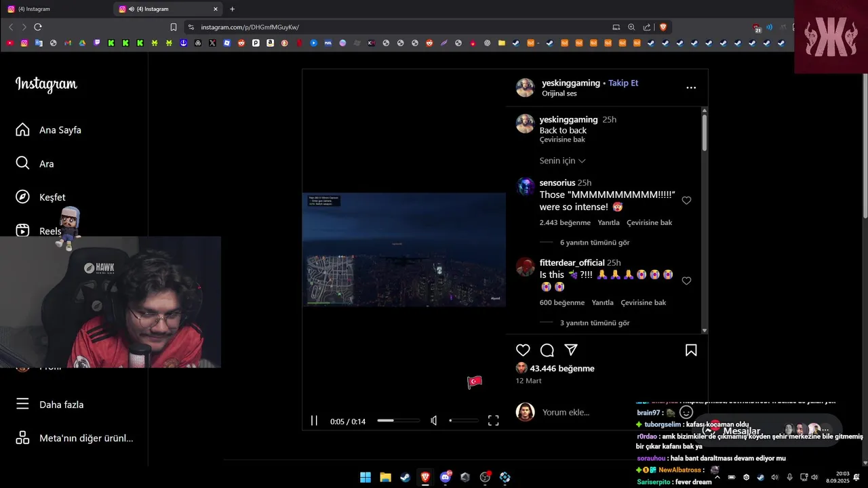This screenshot has height=488, width=868.
Task: Reload the page in browser
Action: pos(38,27)
